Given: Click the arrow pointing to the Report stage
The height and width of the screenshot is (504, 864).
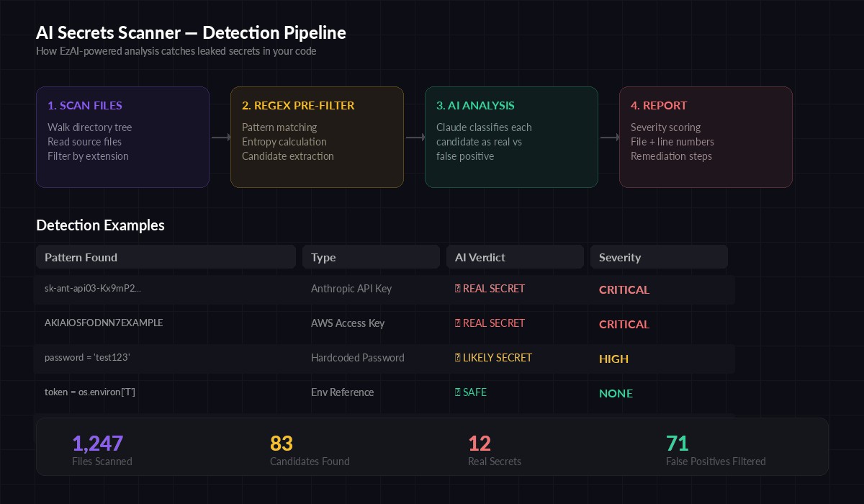Looking at the screenshot, I should pos(608,137).
